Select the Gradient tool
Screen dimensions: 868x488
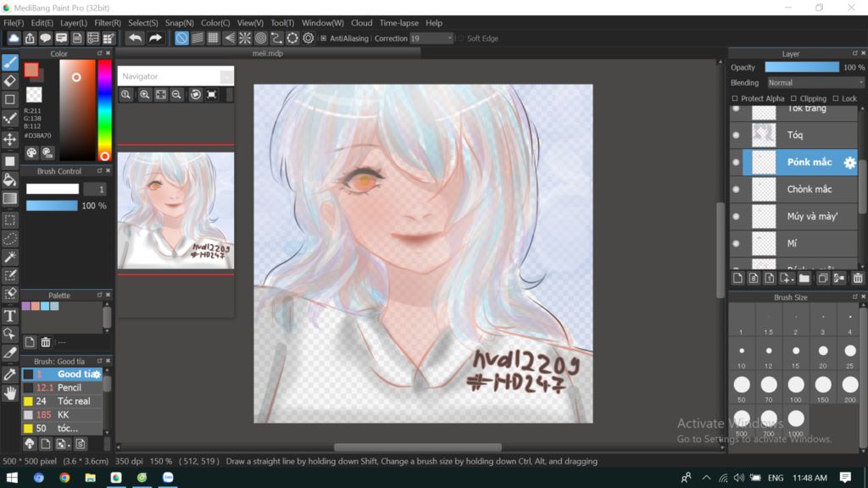click(x=10, y=198)
